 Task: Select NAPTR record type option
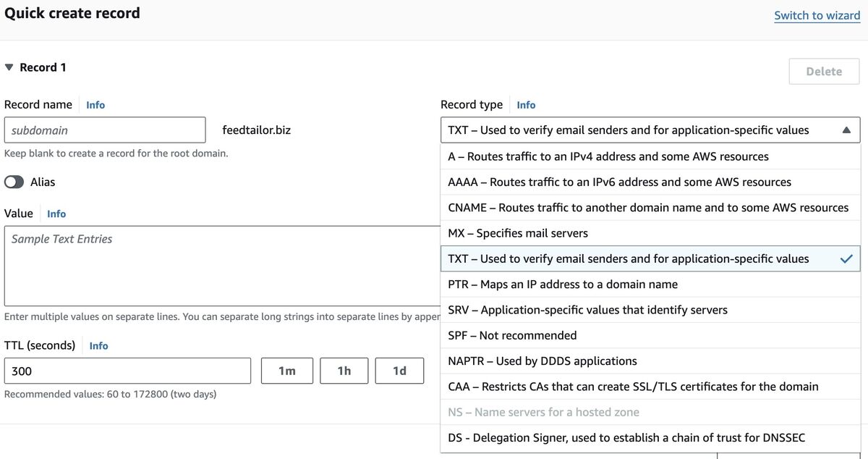click(650, 361)
